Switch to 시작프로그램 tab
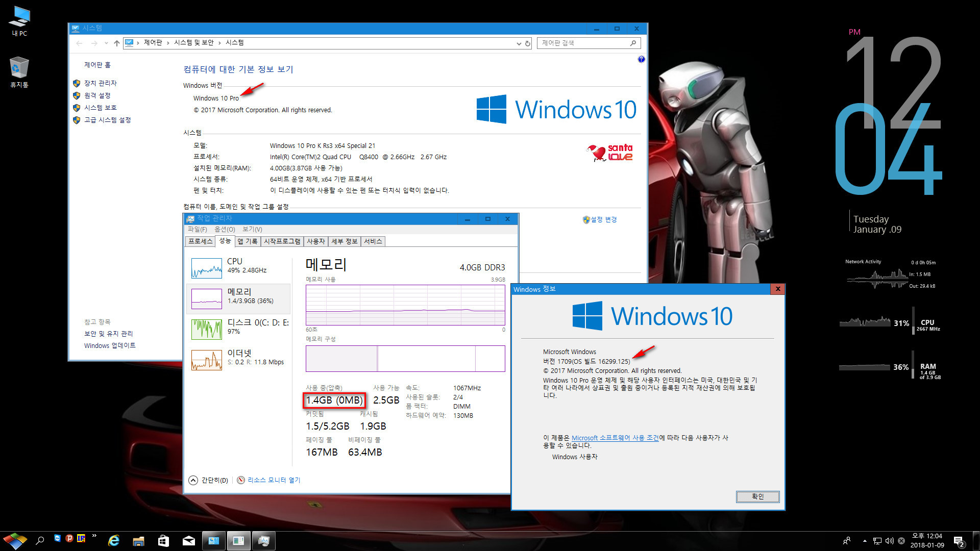Viewport: 980px width, 551px height. point(282,241)
